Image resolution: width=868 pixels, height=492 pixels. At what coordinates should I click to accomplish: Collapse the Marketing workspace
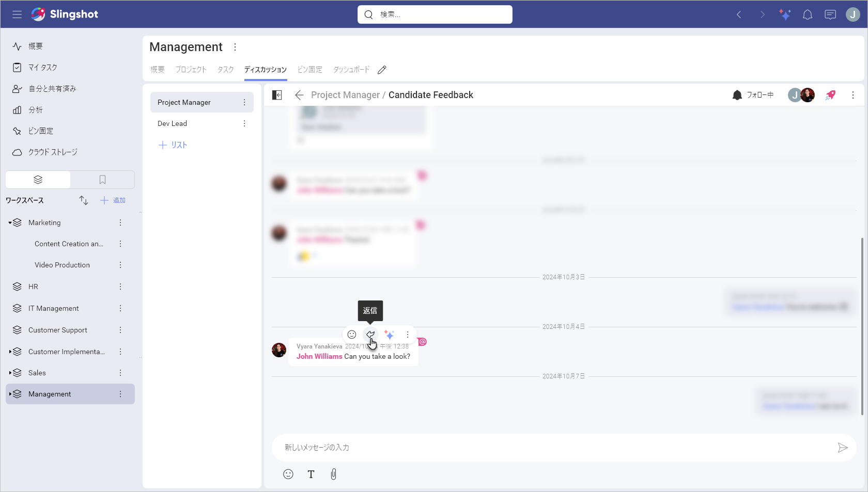point(10,223)
